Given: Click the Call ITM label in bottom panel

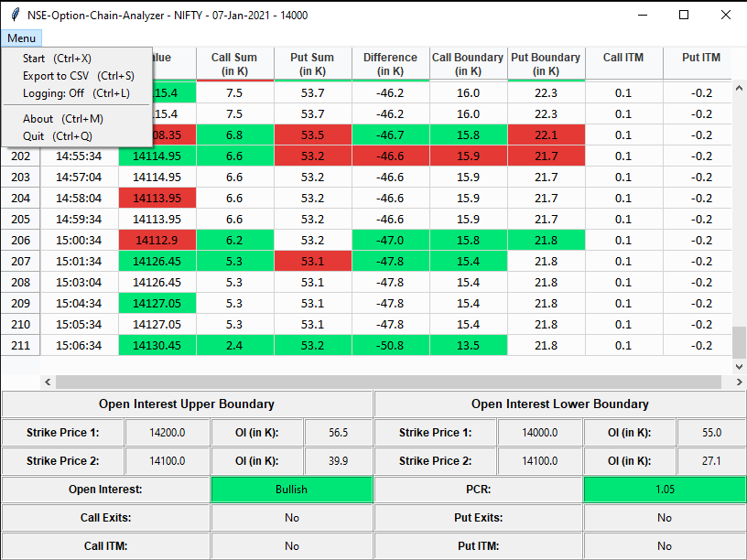Looking at the screenshot, I should 106,546.
